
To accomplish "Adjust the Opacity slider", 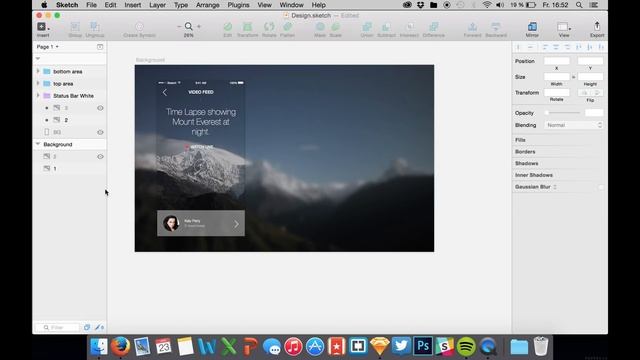I will point(563,113).
